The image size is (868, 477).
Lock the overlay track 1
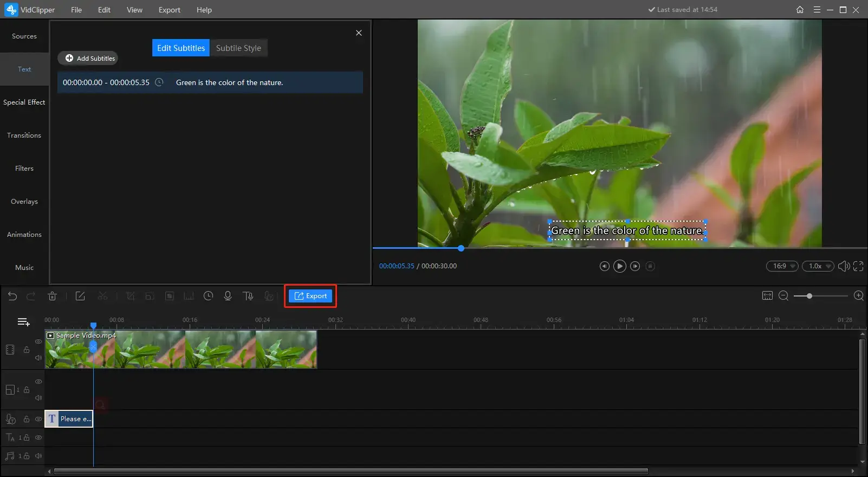(x=26, y=390)
